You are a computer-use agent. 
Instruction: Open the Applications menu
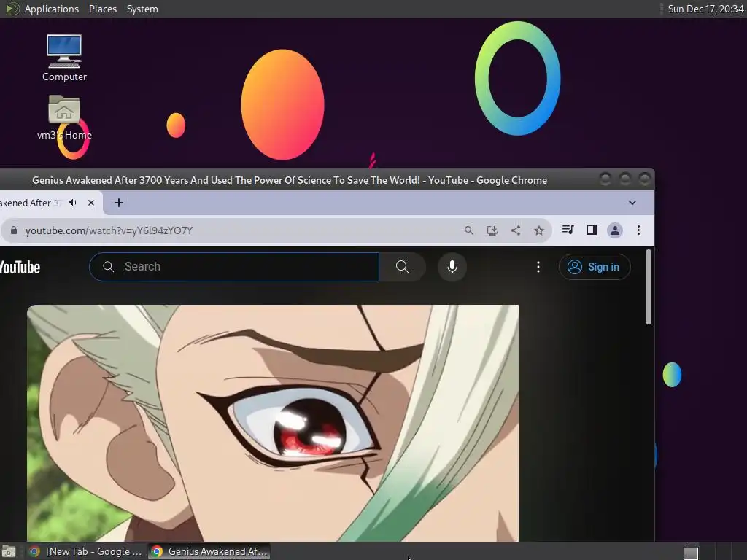[52, 9]
